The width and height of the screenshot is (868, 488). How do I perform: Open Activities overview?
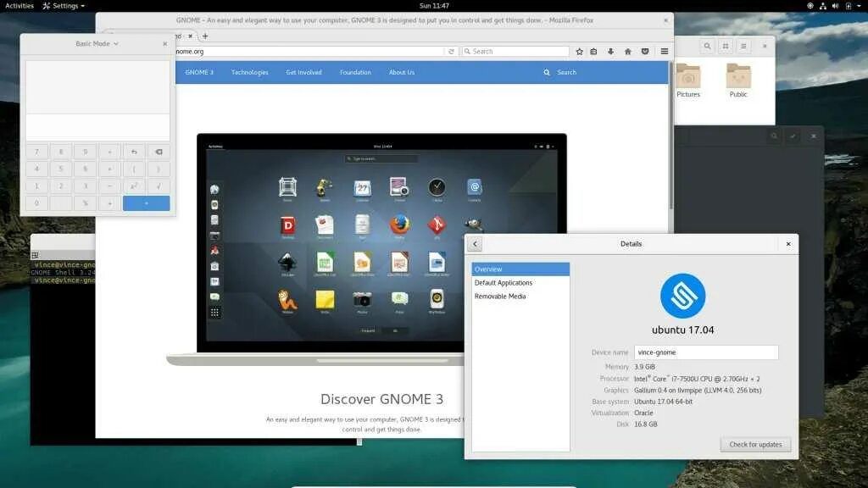(19, 6)
